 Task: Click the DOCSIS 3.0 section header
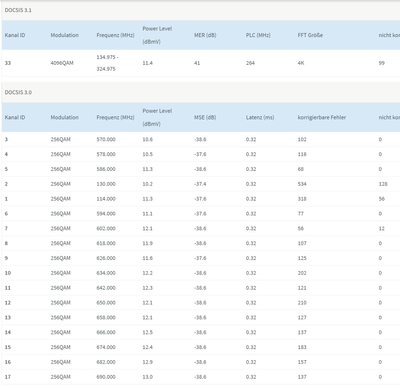coord(18,92)
